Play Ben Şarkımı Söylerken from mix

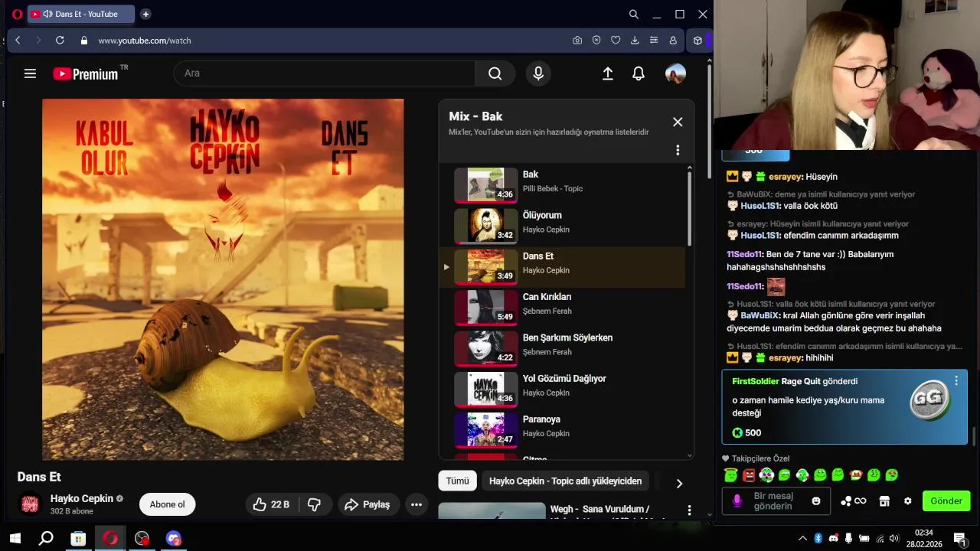click(563, 348)
